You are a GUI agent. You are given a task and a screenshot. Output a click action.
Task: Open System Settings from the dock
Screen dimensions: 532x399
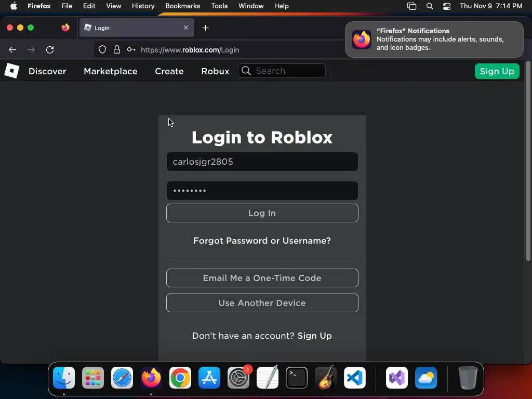(x=238, y=378)
